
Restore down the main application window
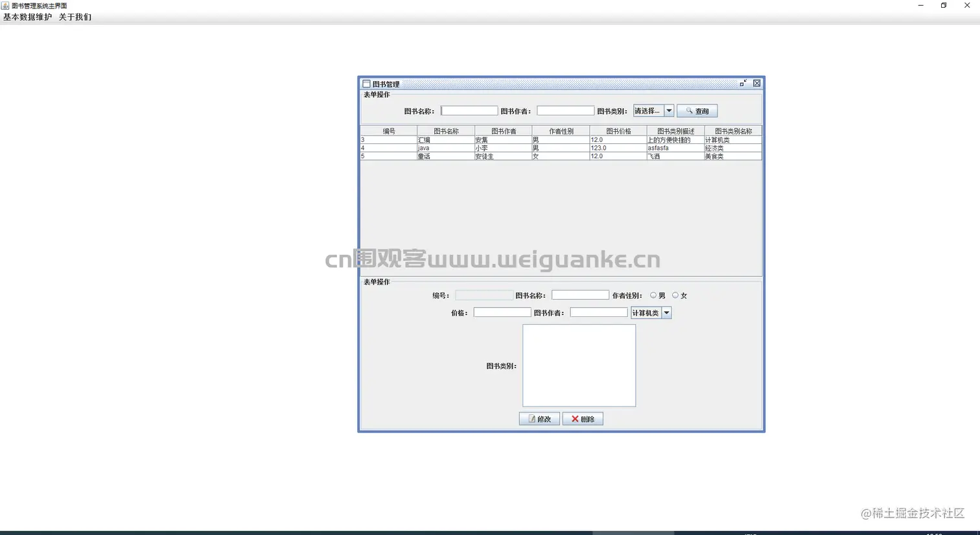point(944,5)
